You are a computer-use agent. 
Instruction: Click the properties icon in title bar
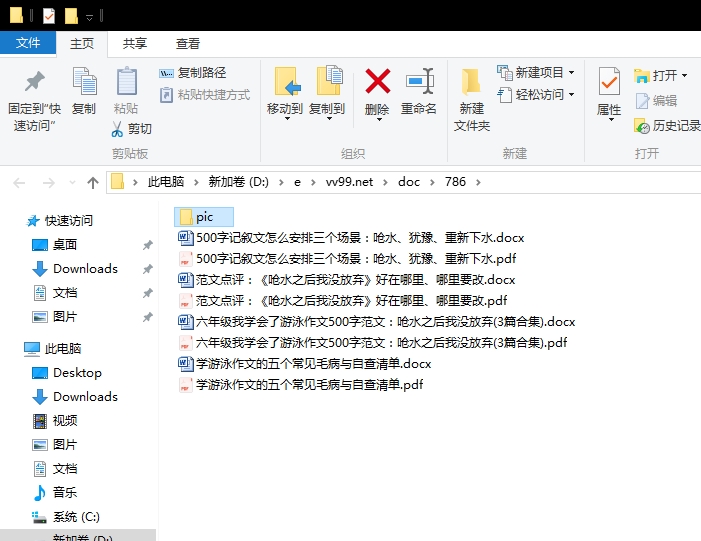(x=49, y=16)
